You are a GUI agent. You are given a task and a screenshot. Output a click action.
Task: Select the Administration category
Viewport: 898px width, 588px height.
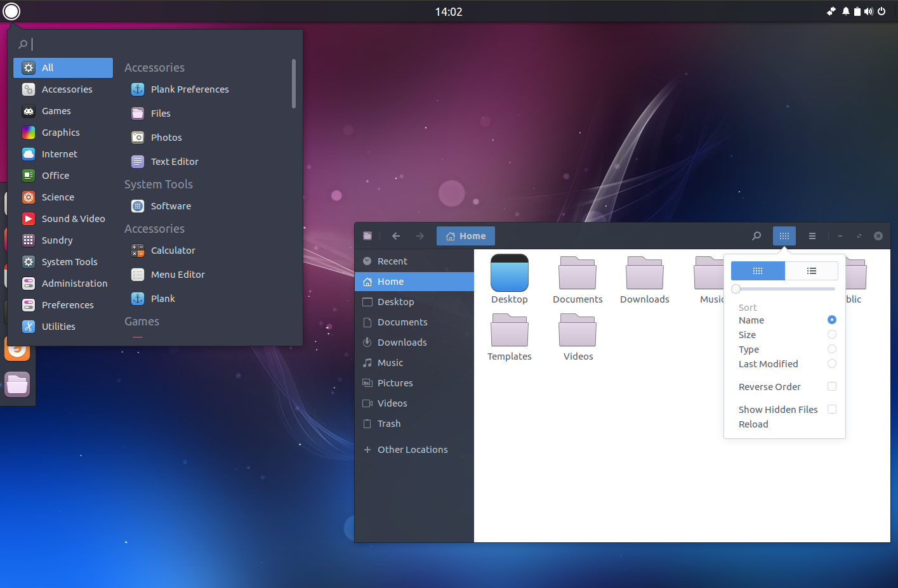coord(63,284)
